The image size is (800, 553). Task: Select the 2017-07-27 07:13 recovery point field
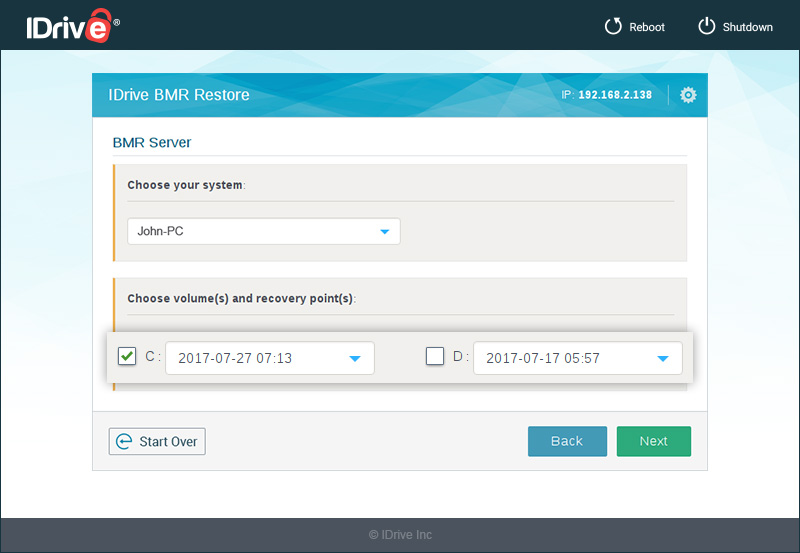235,358
